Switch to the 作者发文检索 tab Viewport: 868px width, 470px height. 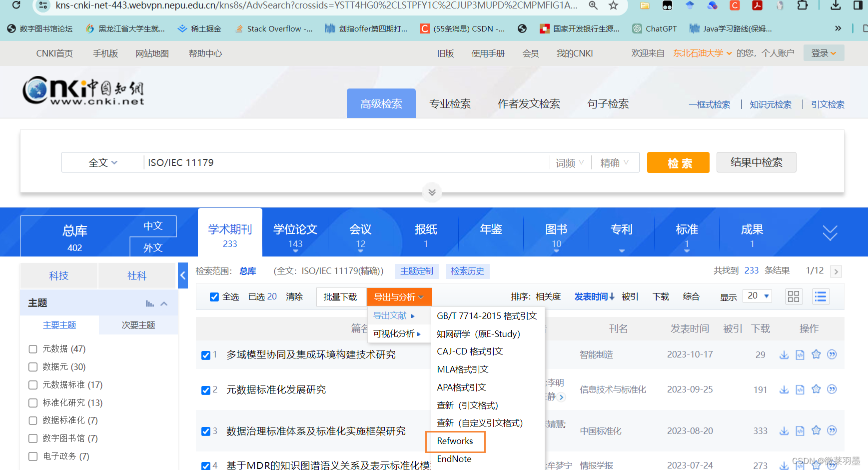(529, 103)
